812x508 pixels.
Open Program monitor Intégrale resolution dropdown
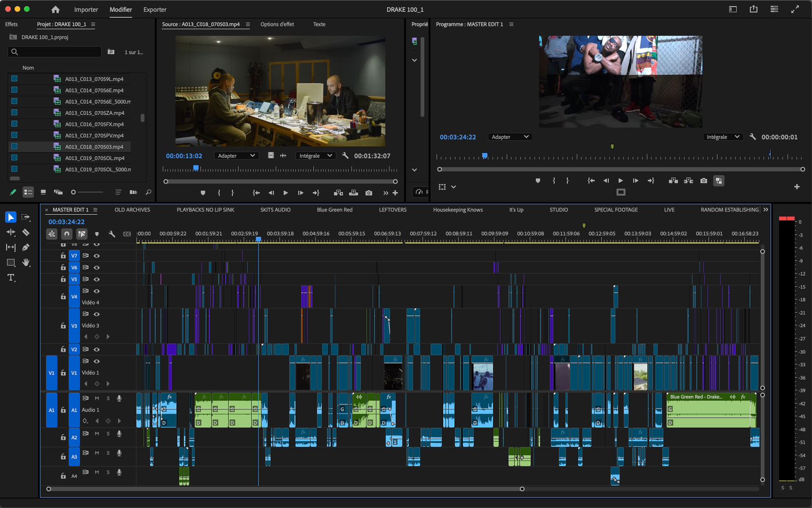(723, 137)
